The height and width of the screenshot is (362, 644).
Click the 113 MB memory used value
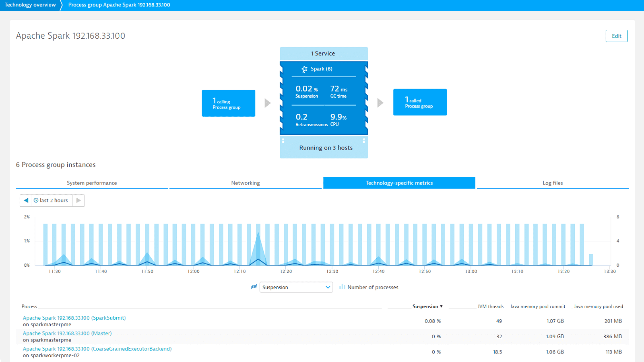(614, 352)
